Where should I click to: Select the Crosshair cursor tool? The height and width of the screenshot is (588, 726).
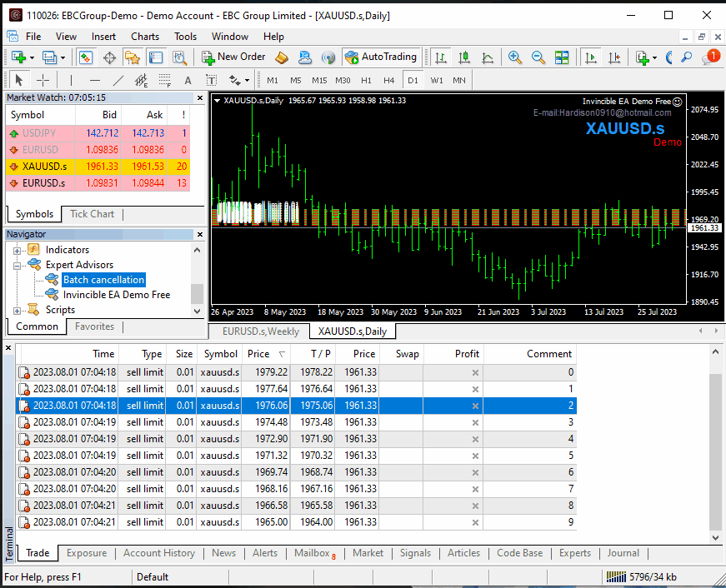tap(43, 81)
